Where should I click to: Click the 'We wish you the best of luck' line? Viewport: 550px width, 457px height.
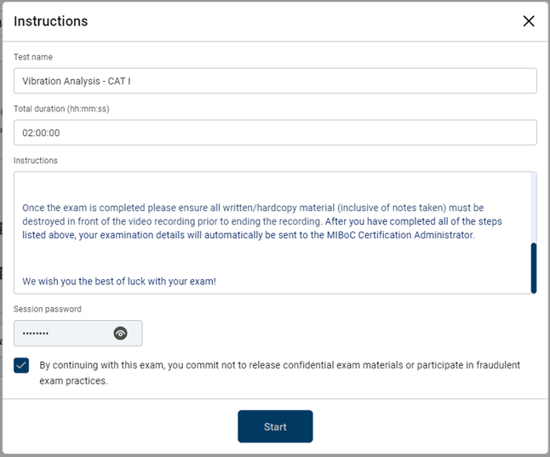[x=119, y=281]
